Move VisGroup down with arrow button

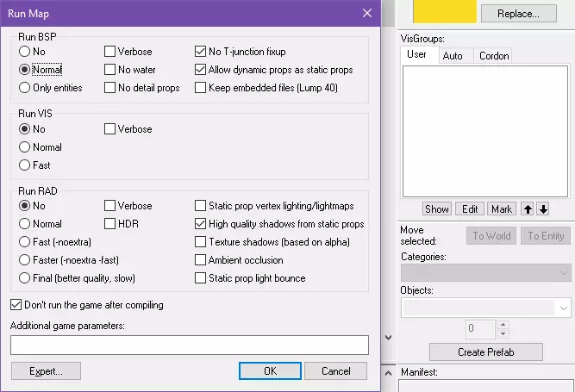[542, 209]
